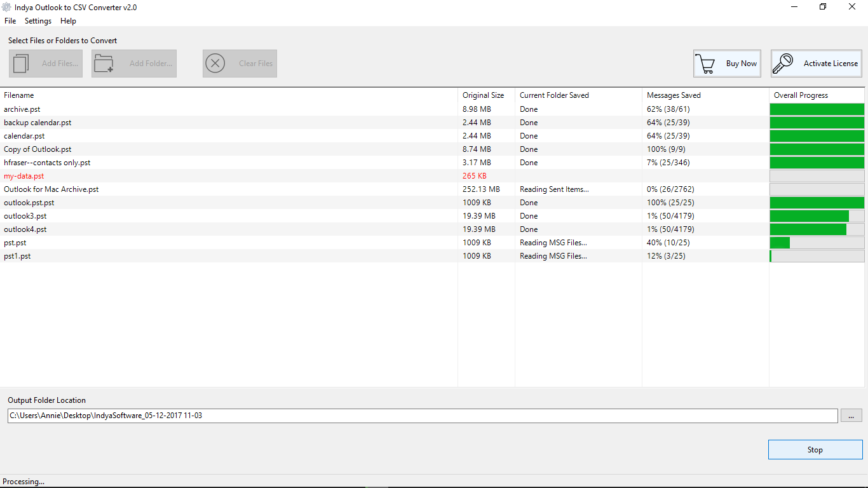
Task: Click progress bar for archive.pst
Action: 817,109
